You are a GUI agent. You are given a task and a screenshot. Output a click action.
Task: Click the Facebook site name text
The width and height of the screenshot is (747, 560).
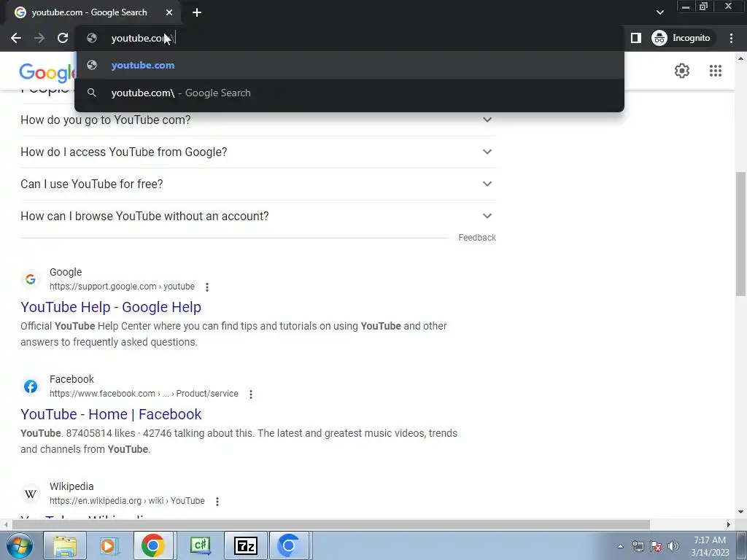(x=71, y=379)
